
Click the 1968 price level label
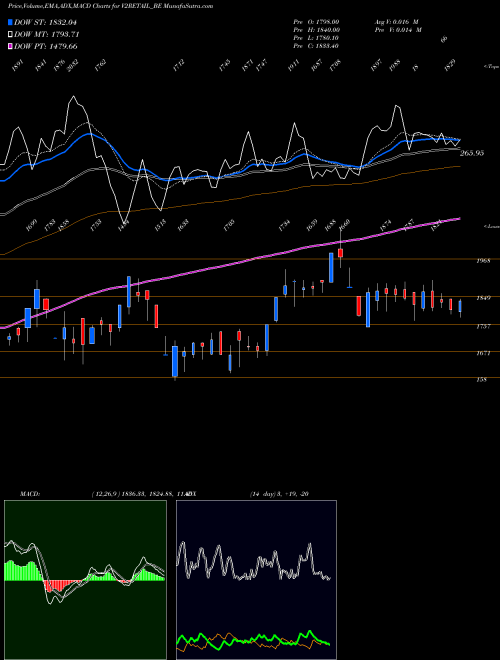click(483, 261)
